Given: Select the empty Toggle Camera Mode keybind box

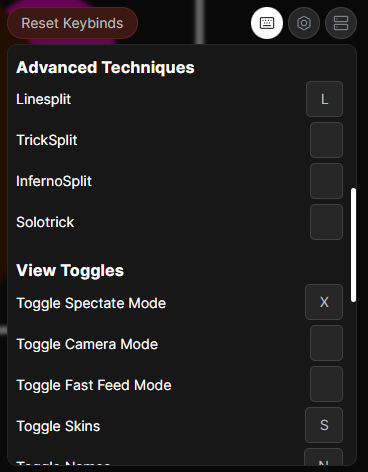Looking at the screenshot, I should 326,343.
